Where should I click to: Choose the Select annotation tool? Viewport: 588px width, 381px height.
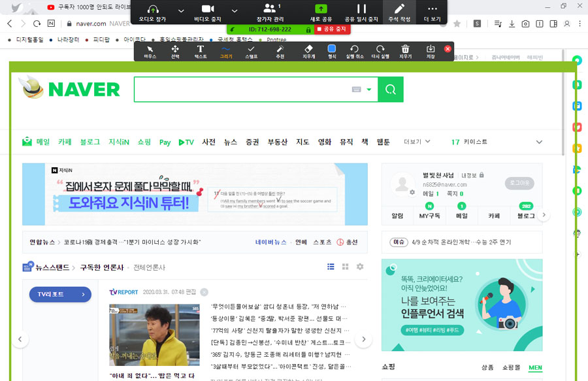click(x=175, y=52)
